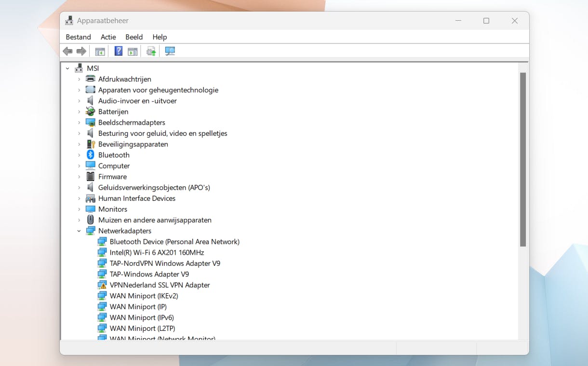Close the Apparaatbeheer window

[x=515, y=21]
